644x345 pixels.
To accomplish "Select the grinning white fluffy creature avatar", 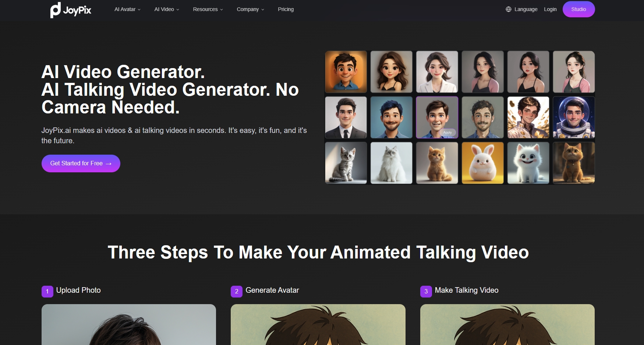I will pyautogui.click(x=528, y=163).
